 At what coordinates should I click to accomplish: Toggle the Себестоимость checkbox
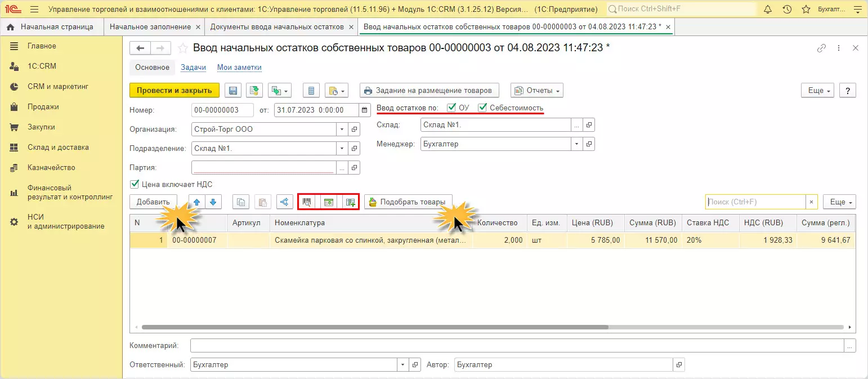coord(482,108)
